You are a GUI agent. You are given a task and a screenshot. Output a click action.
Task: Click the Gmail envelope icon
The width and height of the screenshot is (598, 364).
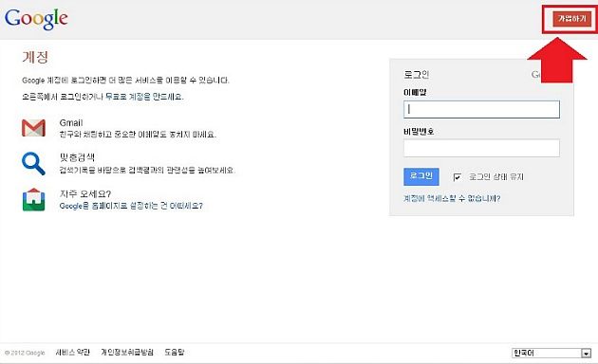(x=33, y=128)
